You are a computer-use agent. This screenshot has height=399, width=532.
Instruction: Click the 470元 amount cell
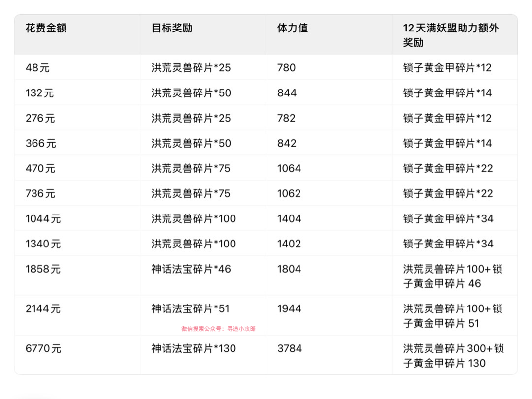(x=41, y=168)
